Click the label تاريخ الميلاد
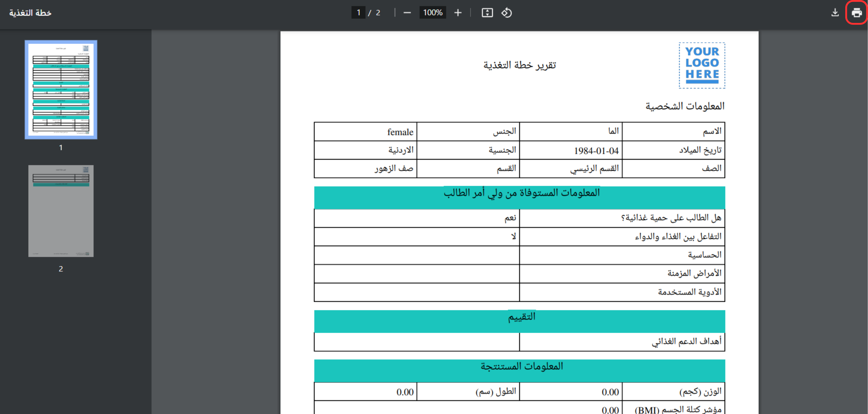Screen dimensions: 868x414 click(x=700, y=150)
